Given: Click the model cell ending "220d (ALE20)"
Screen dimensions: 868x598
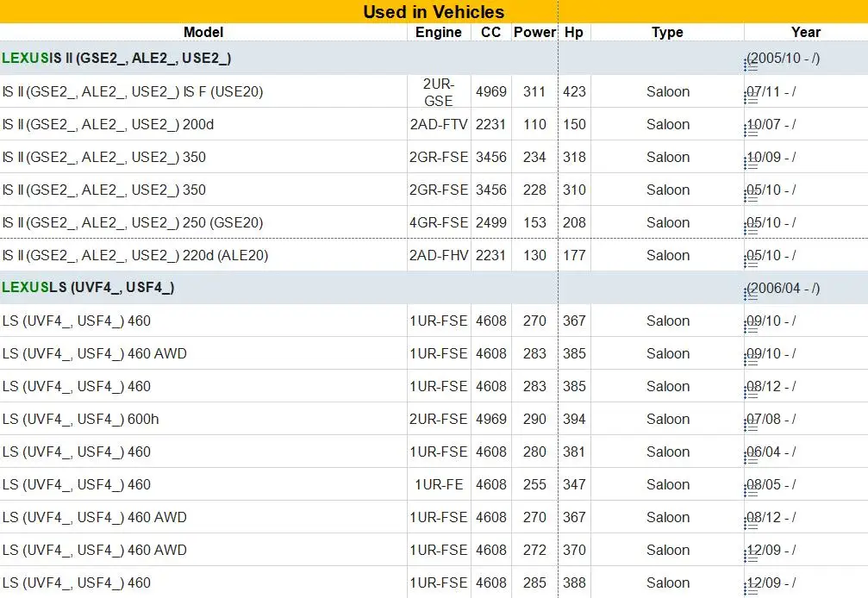Looking at the screenshot, I should coord(135,256).
